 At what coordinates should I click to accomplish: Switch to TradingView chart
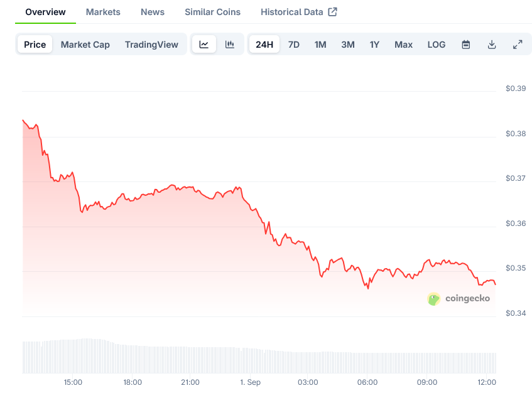click(x=151, y=45)
